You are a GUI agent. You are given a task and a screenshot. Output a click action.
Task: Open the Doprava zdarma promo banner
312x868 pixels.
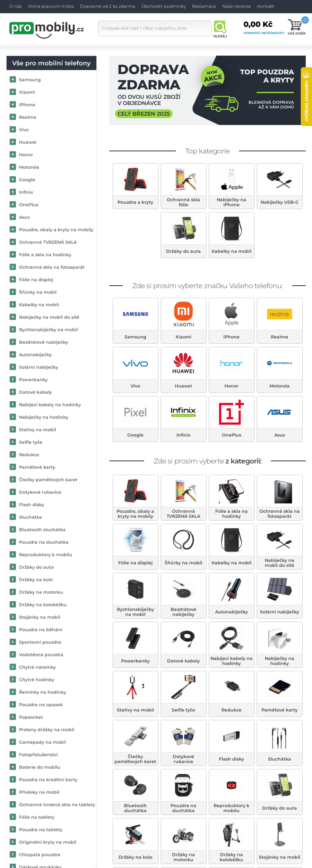point(207,90)
